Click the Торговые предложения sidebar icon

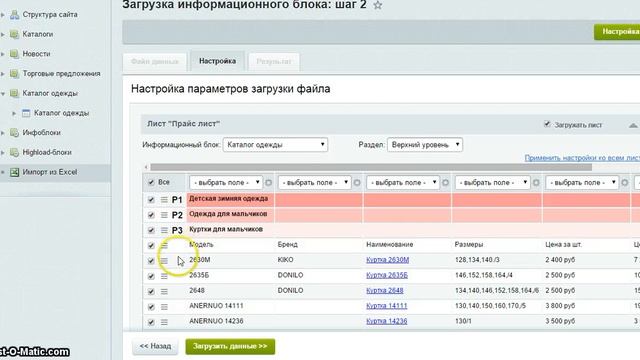[14, 73]
